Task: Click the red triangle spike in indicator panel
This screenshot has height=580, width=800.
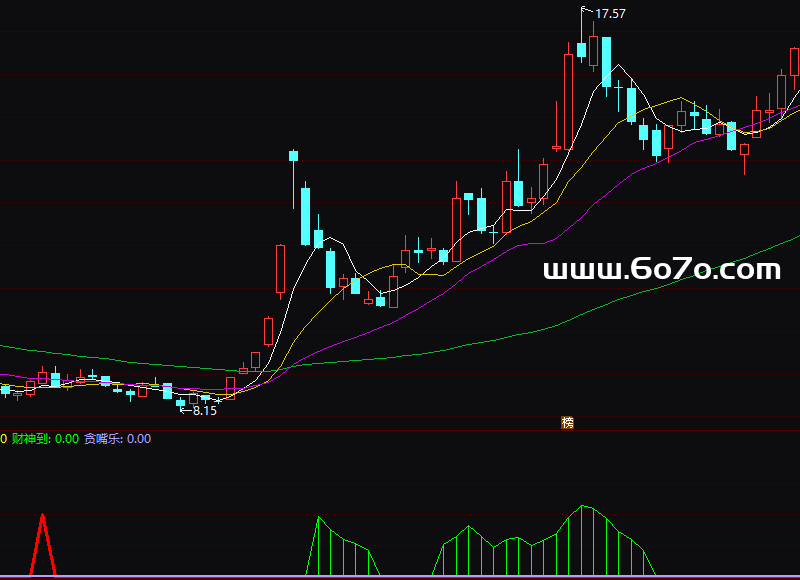Action: coord(43,545)
